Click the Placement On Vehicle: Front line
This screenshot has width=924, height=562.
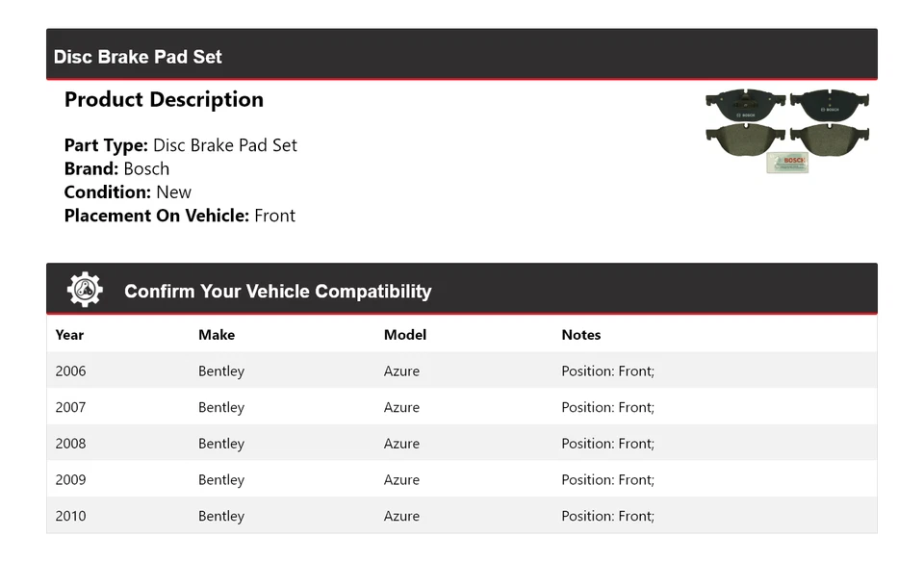(179, 216)
